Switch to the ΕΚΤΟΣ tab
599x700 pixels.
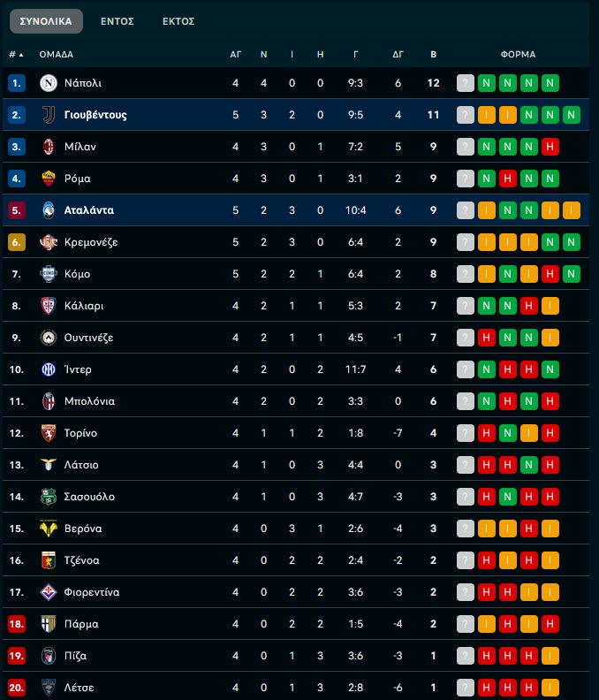coord(178,21)
